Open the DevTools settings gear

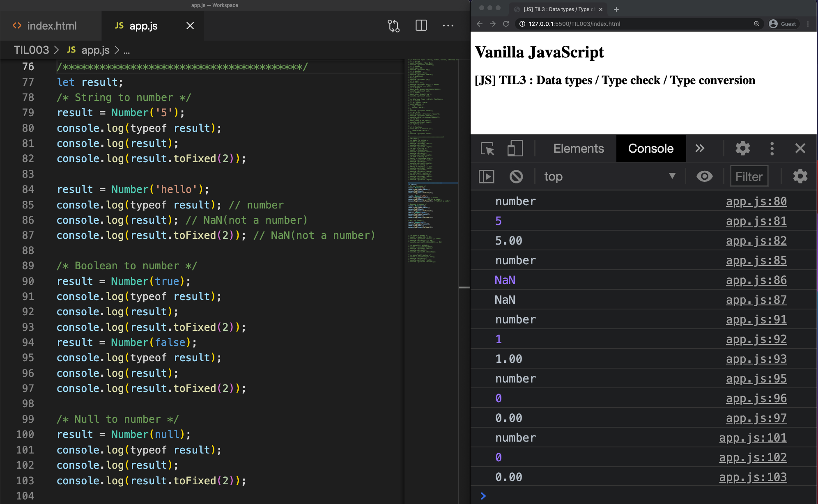click(742, 148)
